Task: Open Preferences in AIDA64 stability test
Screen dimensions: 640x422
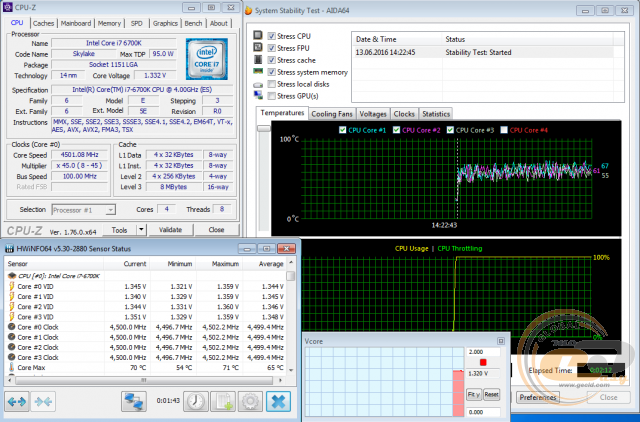Action: click(538, 397)
